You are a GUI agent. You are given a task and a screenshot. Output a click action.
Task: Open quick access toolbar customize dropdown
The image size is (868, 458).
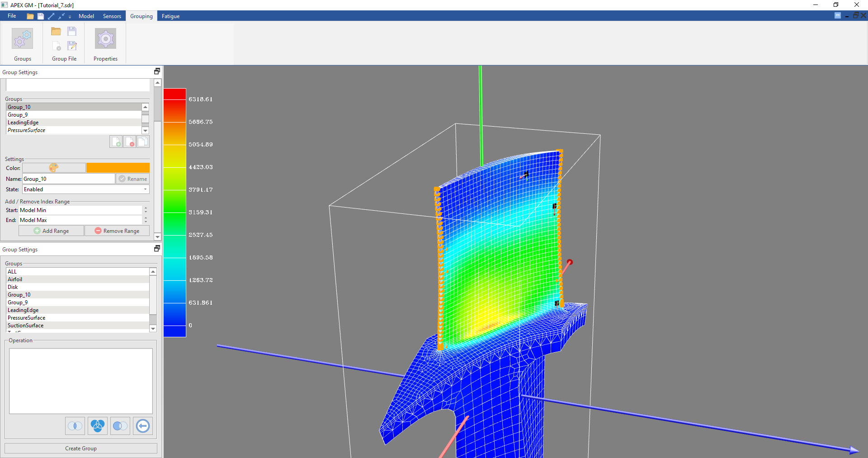70,17
